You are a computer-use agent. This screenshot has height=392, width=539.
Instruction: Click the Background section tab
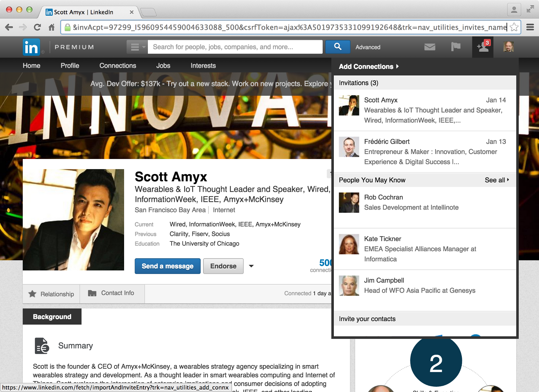52,317
